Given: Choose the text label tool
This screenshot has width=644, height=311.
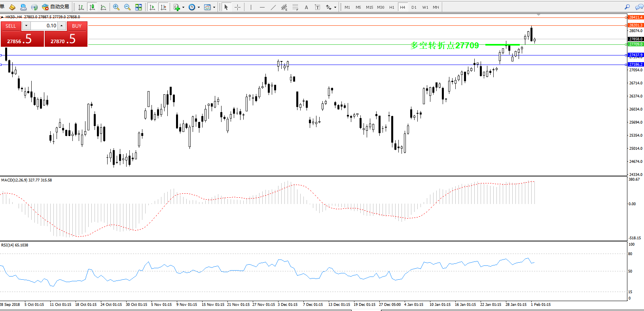Looking at the screenshot, I should click(x=306, y=7).
